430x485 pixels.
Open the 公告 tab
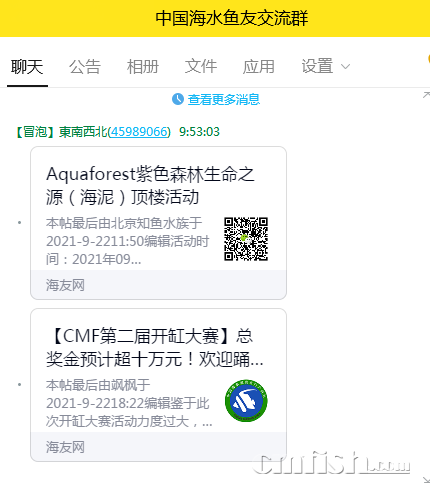point(85,67)
